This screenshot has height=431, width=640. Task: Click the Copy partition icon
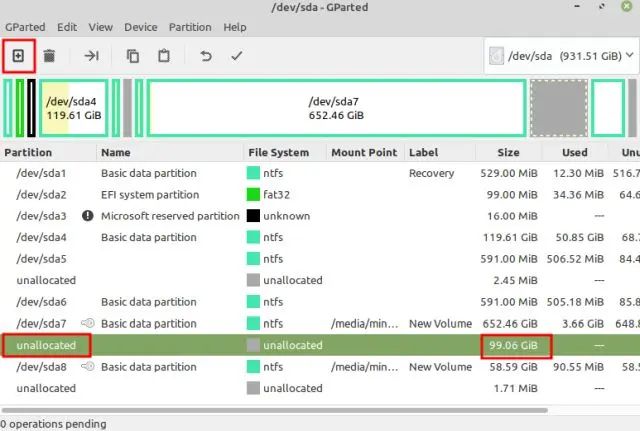(132, 56)
